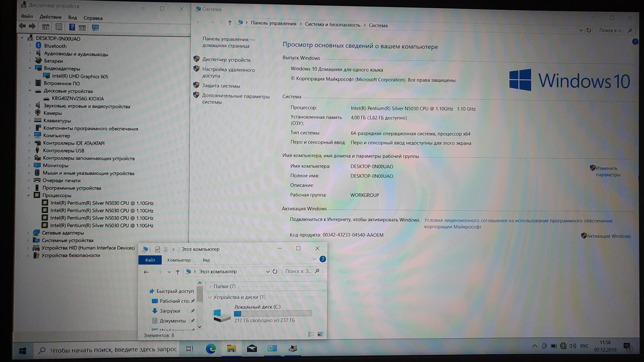Open the Действие menu
644x362 pixels.
tap(50, 17)
